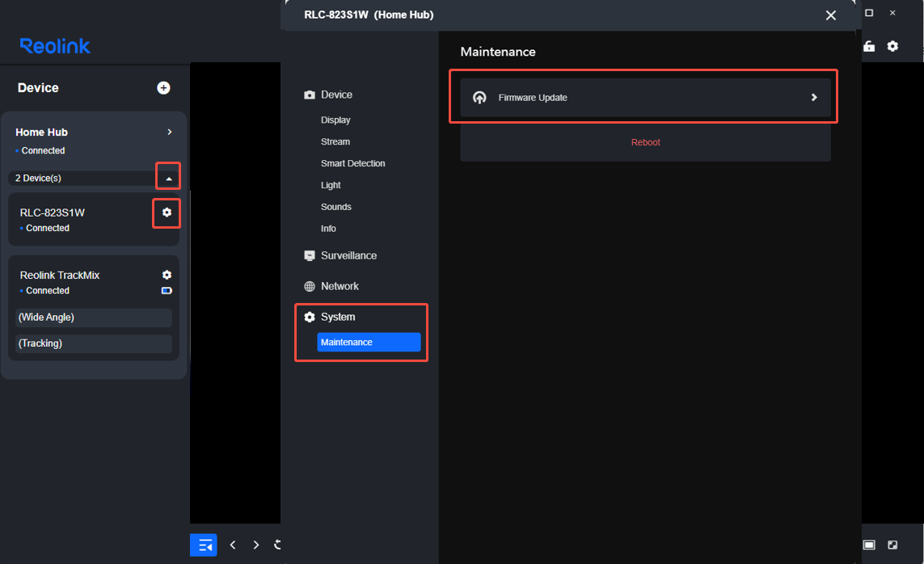Open Firmware Update chevron arrow
The width and height of the screenshot is (924, 564).
pyautogui.click(x=814, y=97)
